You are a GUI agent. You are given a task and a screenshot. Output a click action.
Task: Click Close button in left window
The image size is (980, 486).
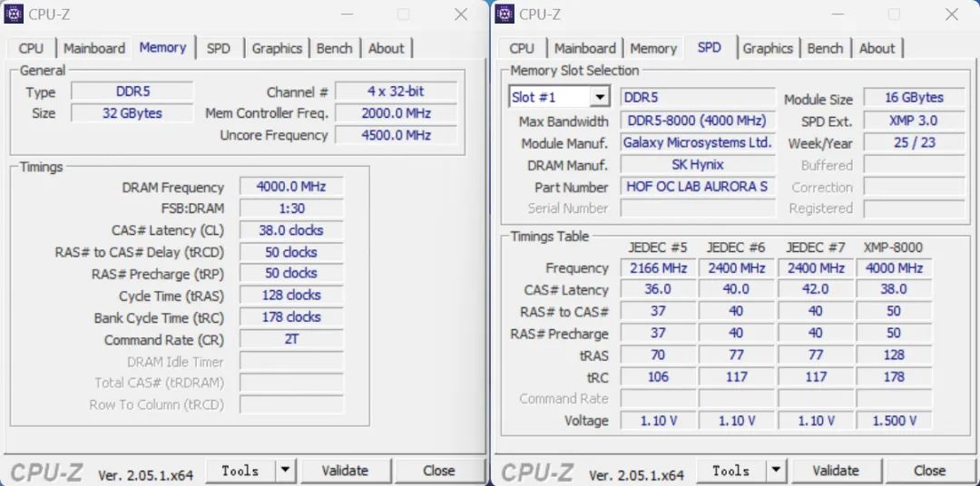click(x=439, y=471)
